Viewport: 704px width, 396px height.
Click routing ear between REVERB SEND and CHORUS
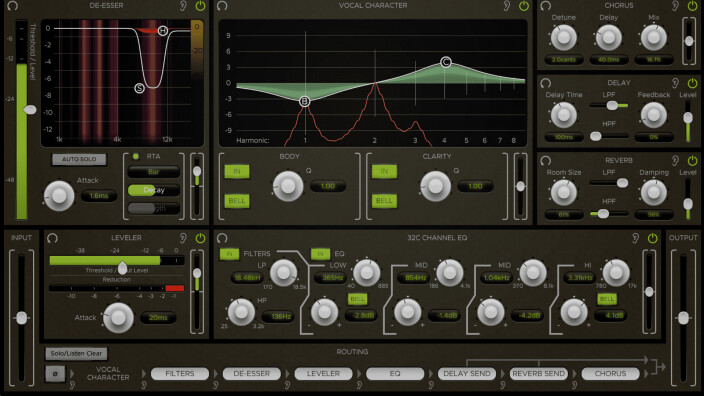[x=575, y=385]
